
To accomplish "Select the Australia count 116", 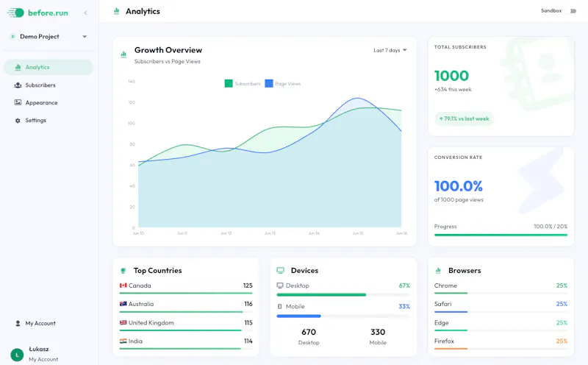I will tap(248, 304).
